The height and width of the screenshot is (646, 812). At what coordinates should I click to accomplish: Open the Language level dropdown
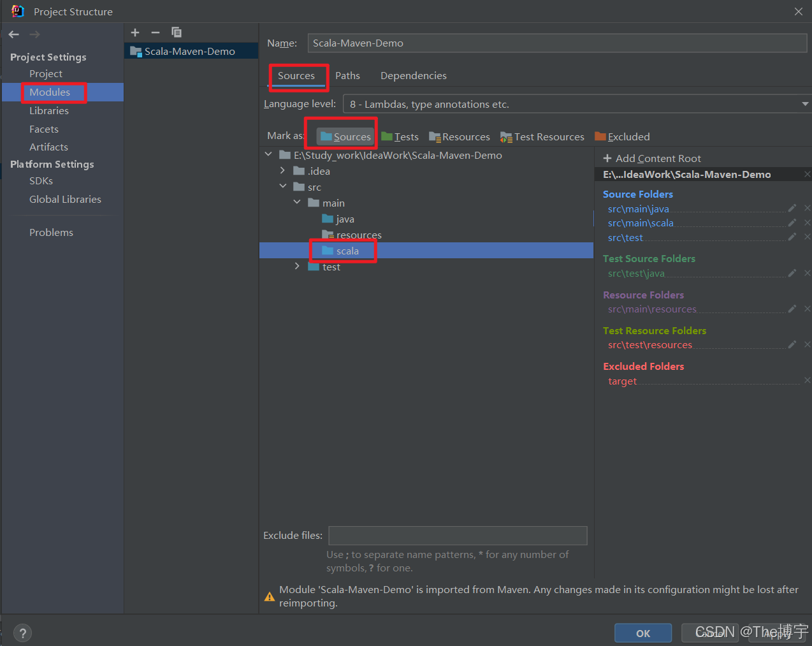(x=577, y=105)
